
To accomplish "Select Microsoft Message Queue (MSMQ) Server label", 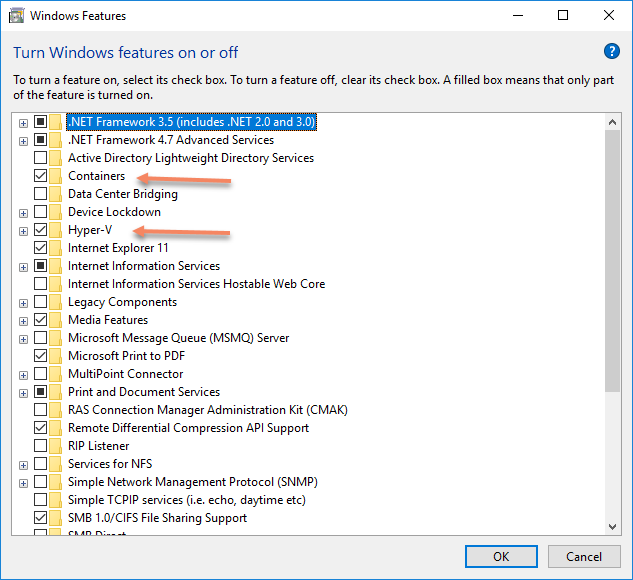I will tap(178, 338).
